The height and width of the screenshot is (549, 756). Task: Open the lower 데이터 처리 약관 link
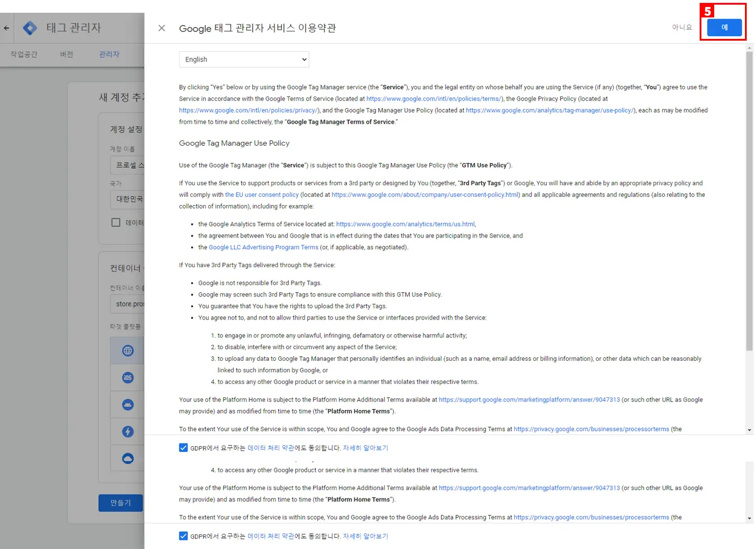tap(271, 536)
